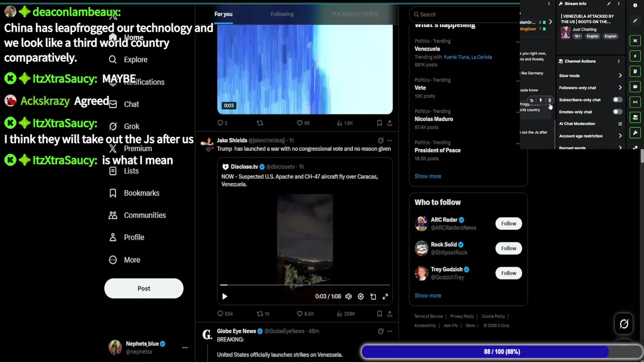Image resolution: width=644 pixels, height=362 pixels.
Task: Open Terms of Service link
Action: coord(429,316)
